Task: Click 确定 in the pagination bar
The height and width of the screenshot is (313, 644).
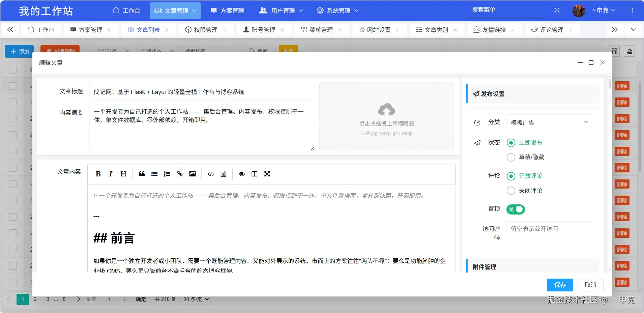Action: [141, 299]
